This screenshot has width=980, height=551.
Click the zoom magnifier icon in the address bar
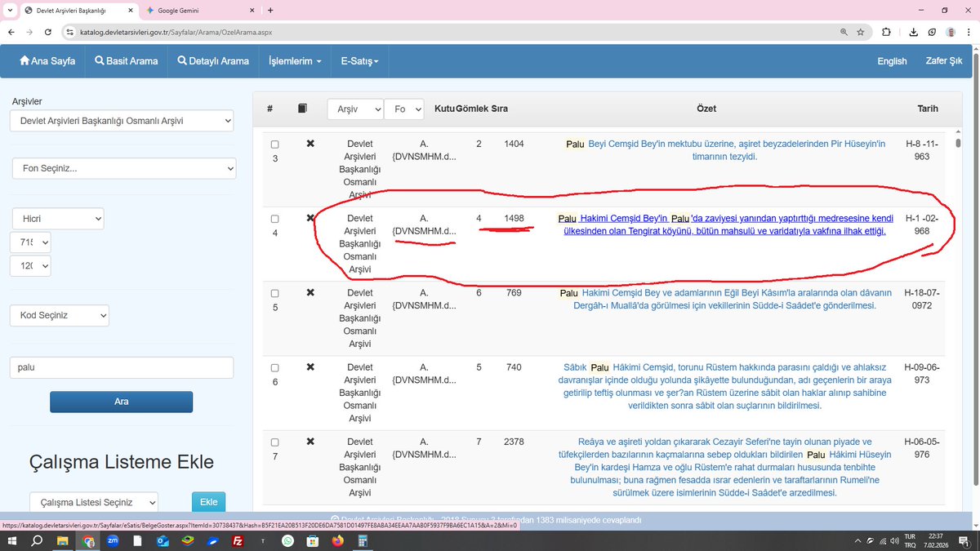[844, 32]
